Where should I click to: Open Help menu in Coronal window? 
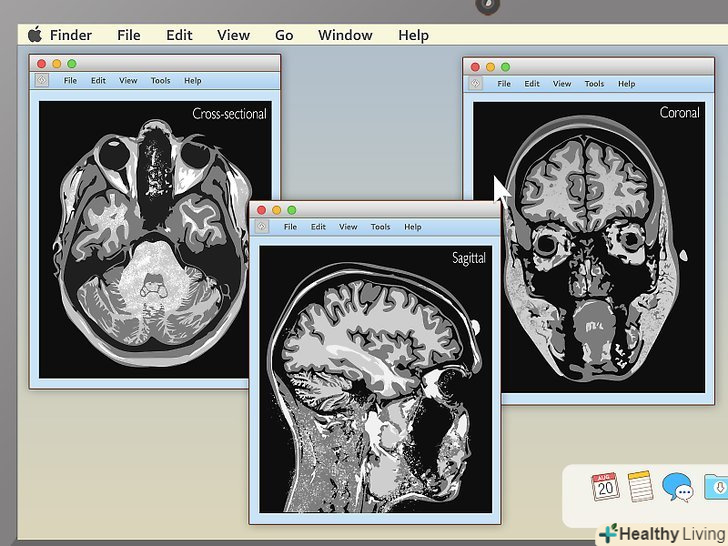click(626, 84)
